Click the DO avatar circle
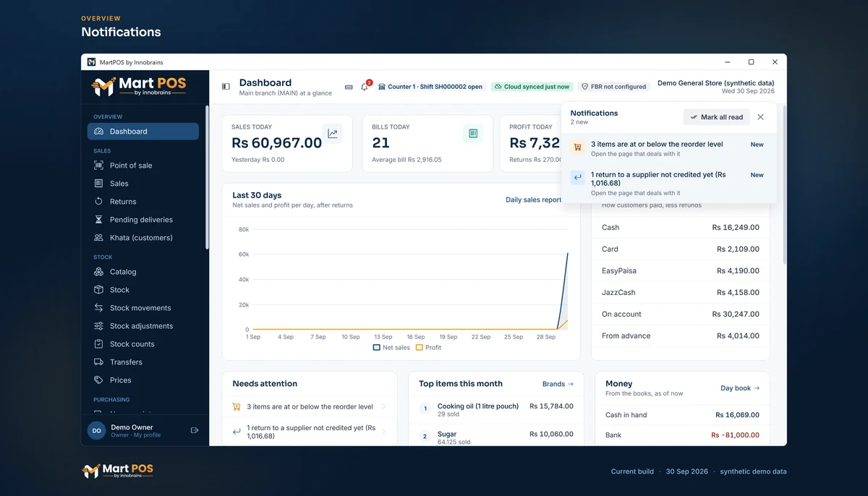This screenshot has width=868, height=496. coord(96,430)
